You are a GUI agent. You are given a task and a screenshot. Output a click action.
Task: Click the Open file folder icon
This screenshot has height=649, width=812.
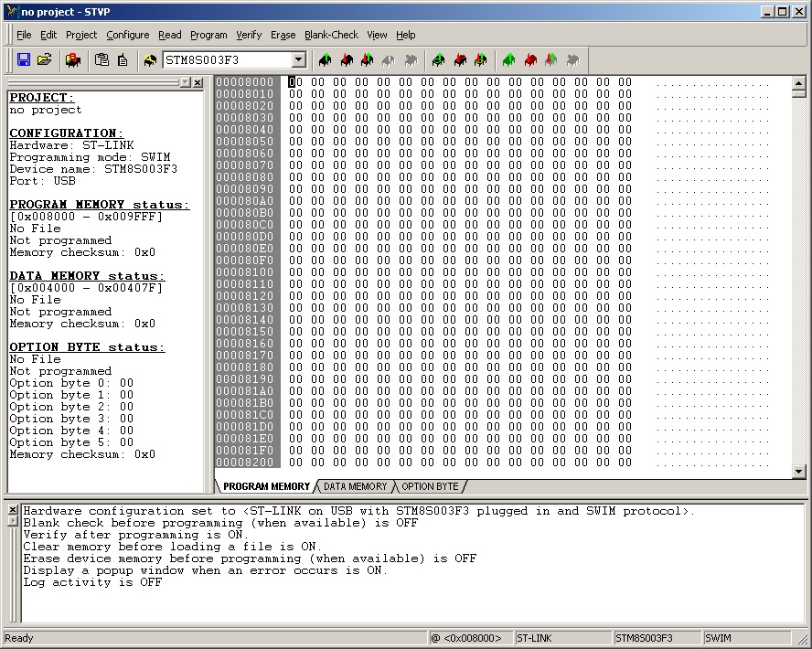44,60
